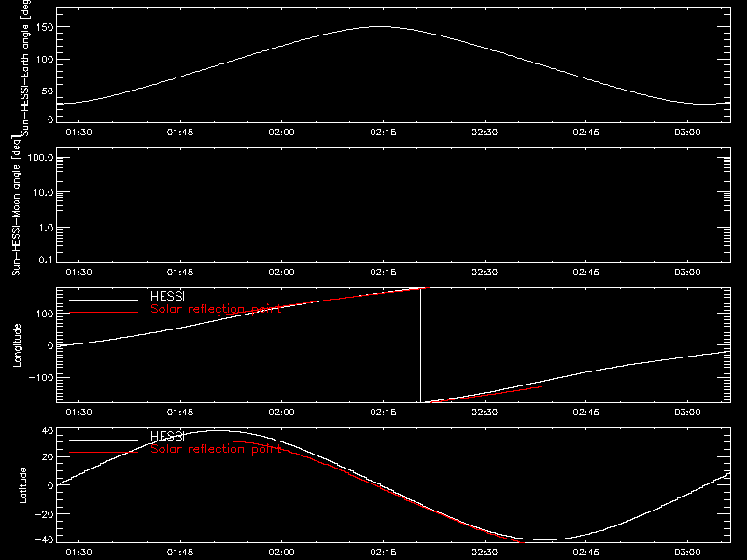Click the 10.0 tick on Moon angle axis

tap(43, 192)
